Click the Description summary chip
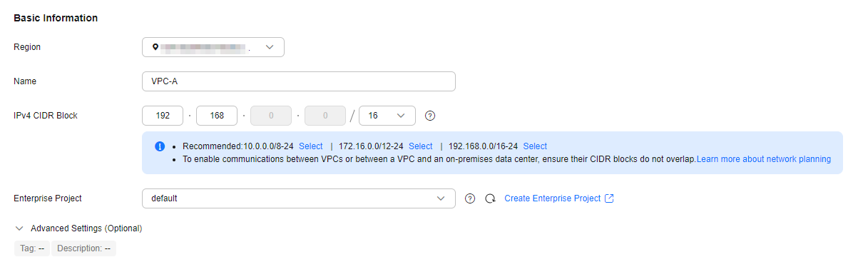 (84, 248)
